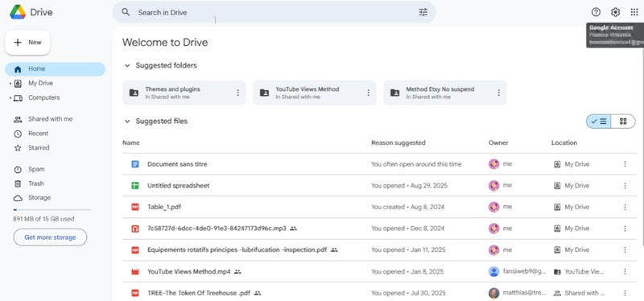Click the shared folder icon of Themes and plugins
The width and height of the screenshot is (644, 301).
[134, 93]
